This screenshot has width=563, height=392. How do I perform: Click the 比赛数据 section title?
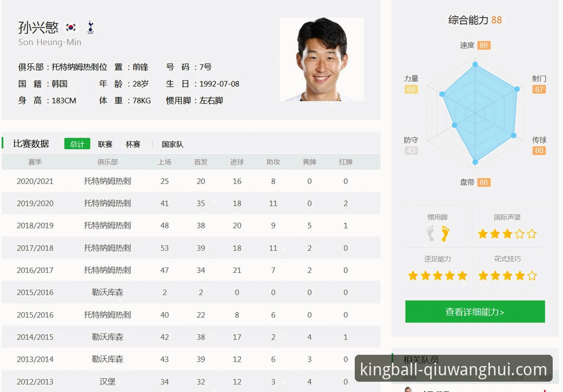pos(31,144)
